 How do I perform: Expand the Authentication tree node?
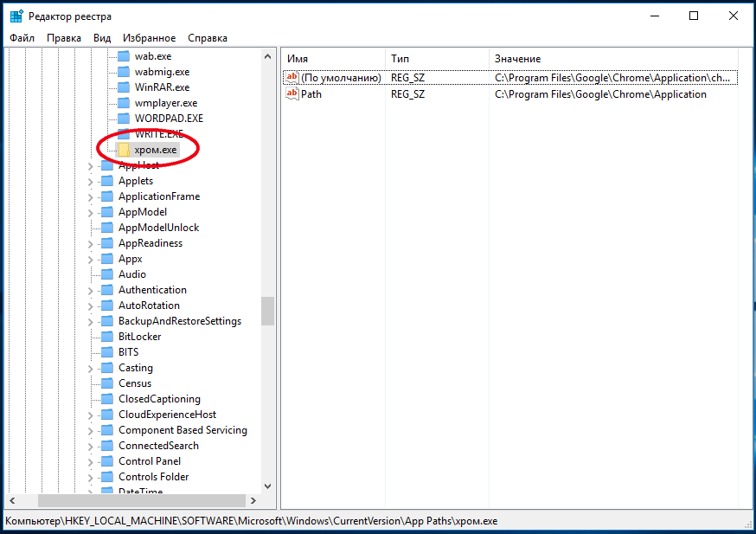tap(91, 291)
